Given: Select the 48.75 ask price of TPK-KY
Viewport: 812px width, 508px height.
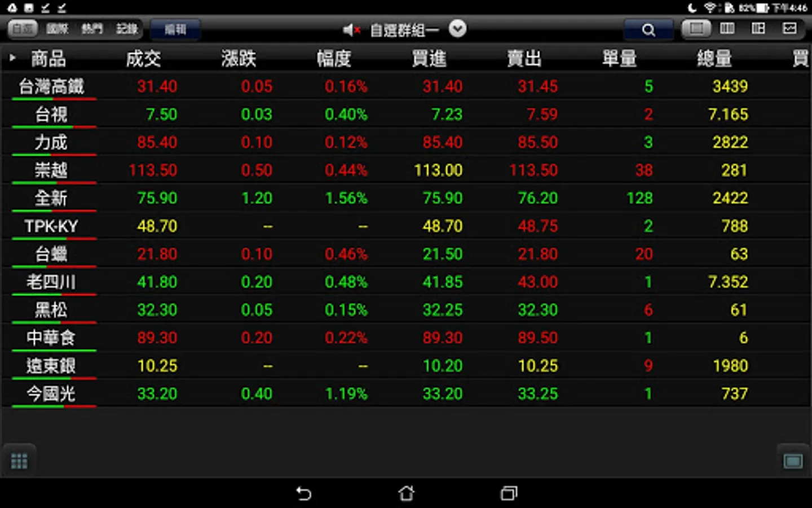Looking at the screenshot, I should coord(538,226).
